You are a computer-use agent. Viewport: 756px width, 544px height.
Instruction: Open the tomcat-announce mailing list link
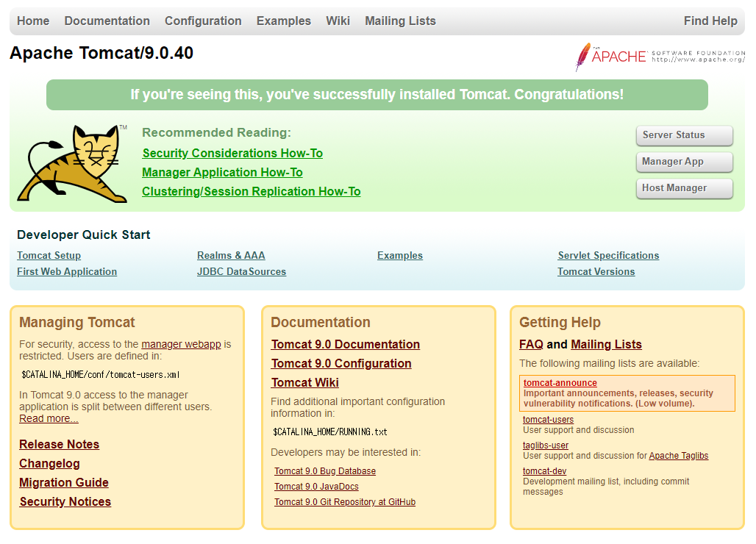pos(560,383)
